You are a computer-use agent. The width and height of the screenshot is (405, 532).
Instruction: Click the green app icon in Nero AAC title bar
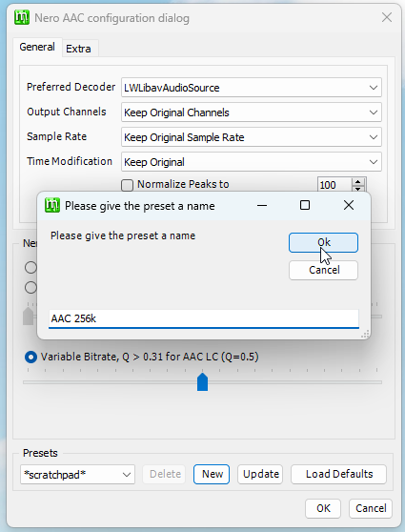click(x=22, y=17)
